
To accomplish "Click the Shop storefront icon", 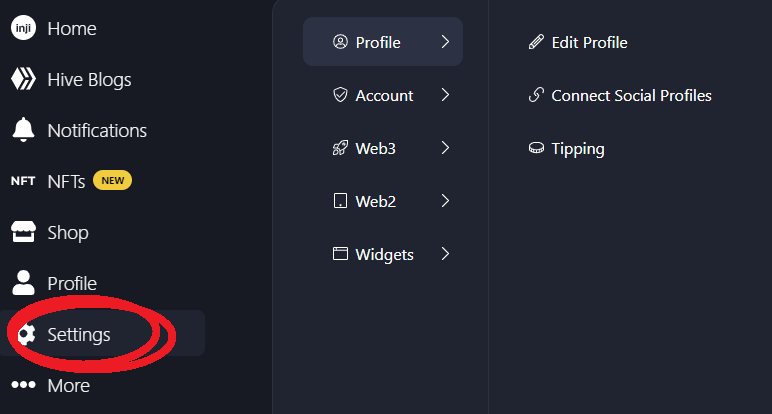I will click(x=23, y=232).
